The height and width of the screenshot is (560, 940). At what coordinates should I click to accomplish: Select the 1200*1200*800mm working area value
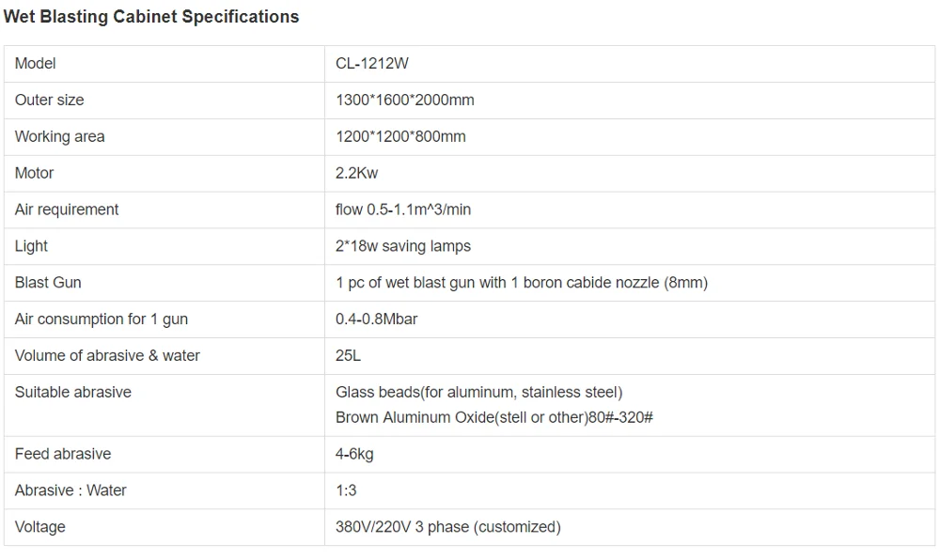coord(400,136)
